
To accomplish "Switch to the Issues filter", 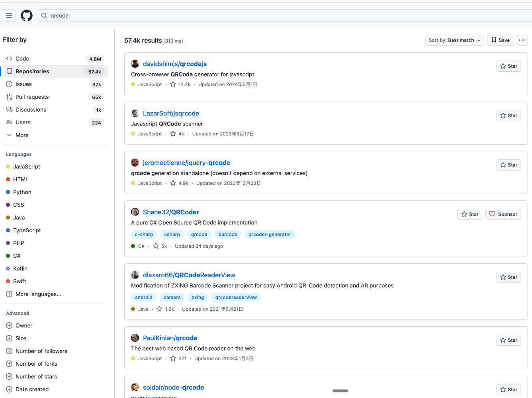I will (23, 84).
